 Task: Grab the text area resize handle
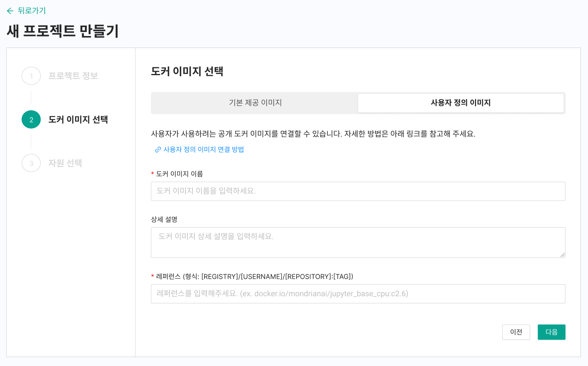click(x=562, y=255)
